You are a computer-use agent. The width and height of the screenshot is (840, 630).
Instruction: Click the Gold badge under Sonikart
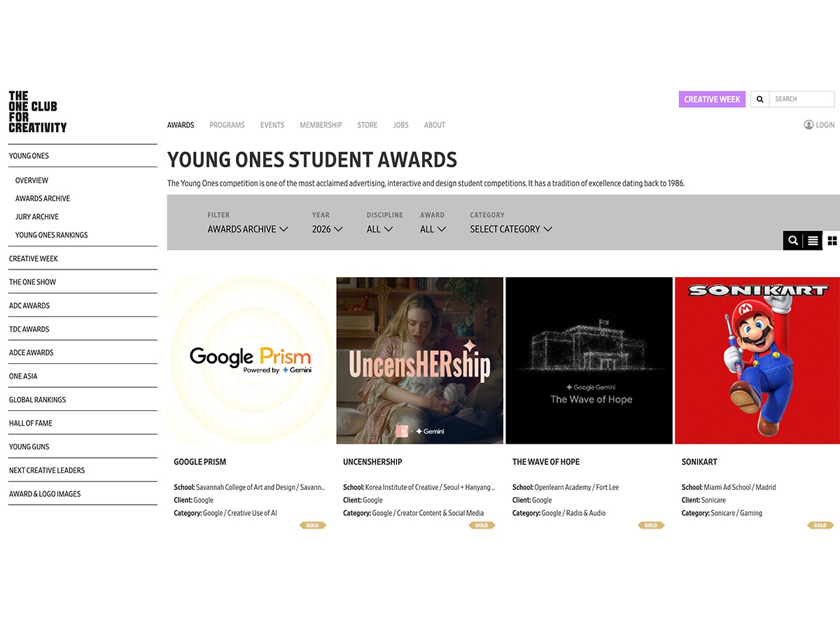pos(820,525)
